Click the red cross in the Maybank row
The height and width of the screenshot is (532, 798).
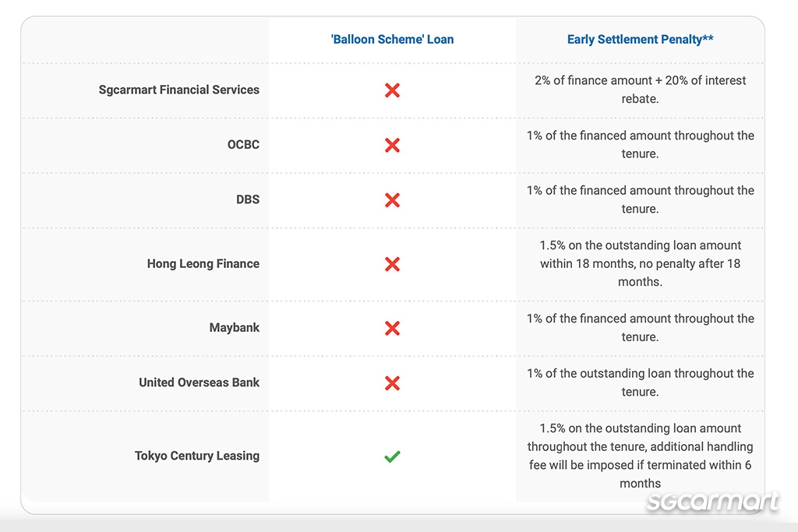[392, 328]
